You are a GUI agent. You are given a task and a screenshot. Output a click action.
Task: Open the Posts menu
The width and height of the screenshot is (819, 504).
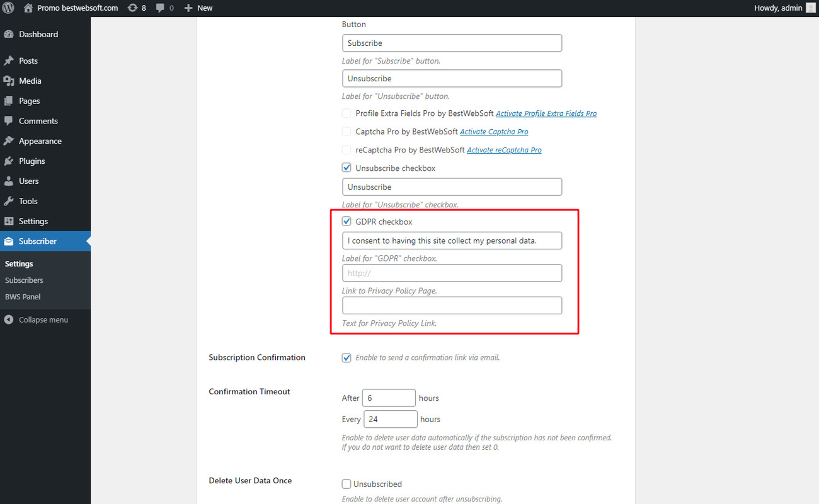pos(45,61)
